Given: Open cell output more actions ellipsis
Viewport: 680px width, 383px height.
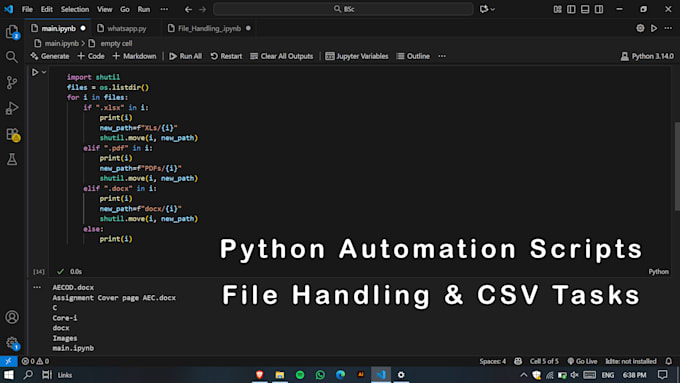Looking at the screenshot, I should tap(37, 287).
